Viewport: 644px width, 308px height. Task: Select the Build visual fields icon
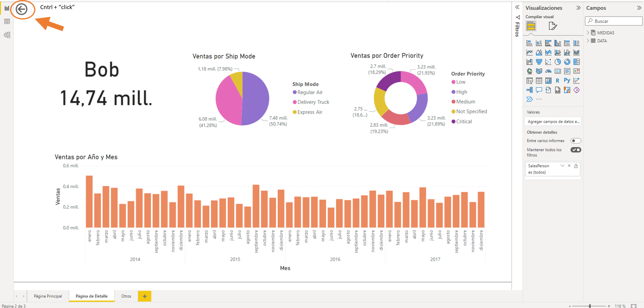pos(531,26)
